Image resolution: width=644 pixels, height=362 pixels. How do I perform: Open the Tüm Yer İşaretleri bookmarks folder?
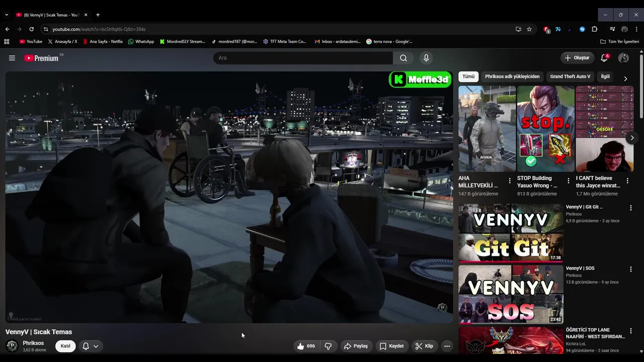620,41
